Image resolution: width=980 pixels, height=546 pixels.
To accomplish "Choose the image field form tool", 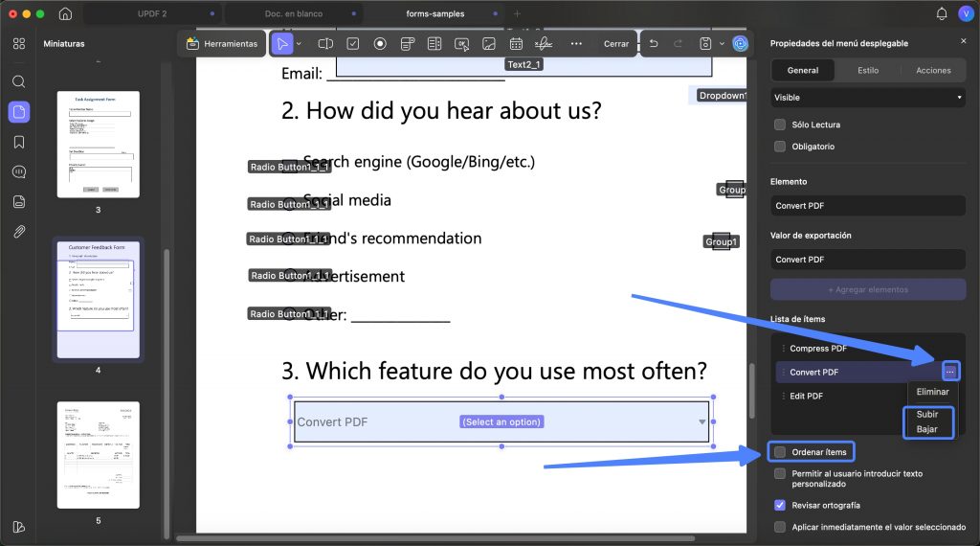I will [489, 44].
